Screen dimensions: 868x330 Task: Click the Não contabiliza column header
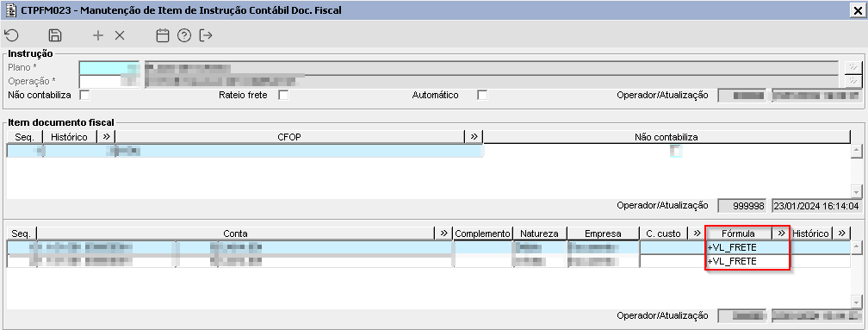pyautogui.click(x=666, y=137)
